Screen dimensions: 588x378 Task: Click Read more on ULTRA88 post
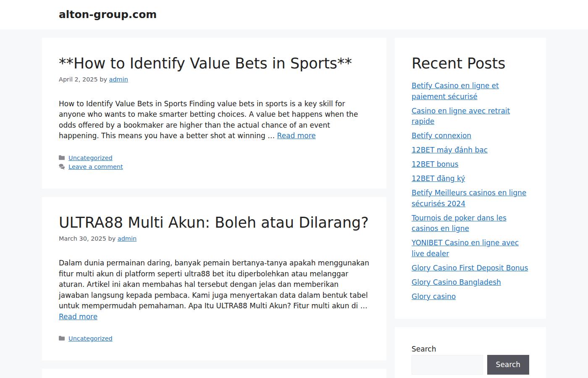(x=78, y=317)
